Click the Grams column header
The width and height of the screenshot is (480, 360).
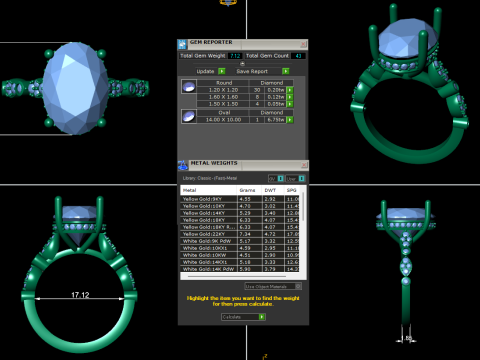pos(249,190)
